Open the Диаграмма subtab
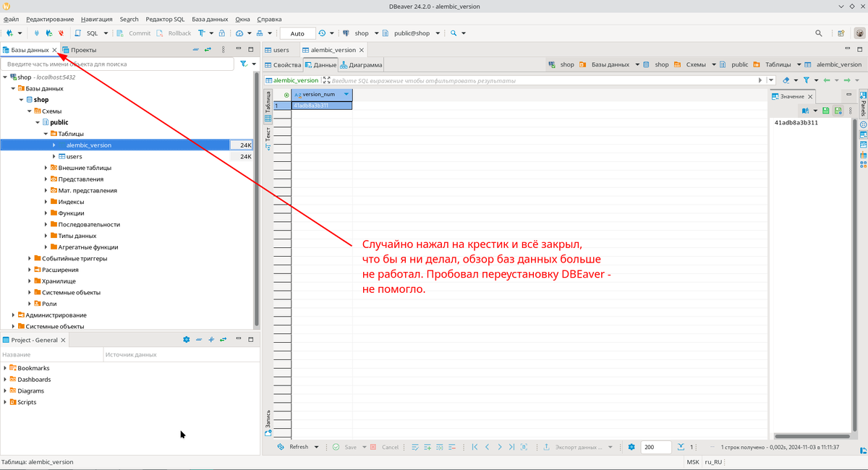 tap(361, 64)
